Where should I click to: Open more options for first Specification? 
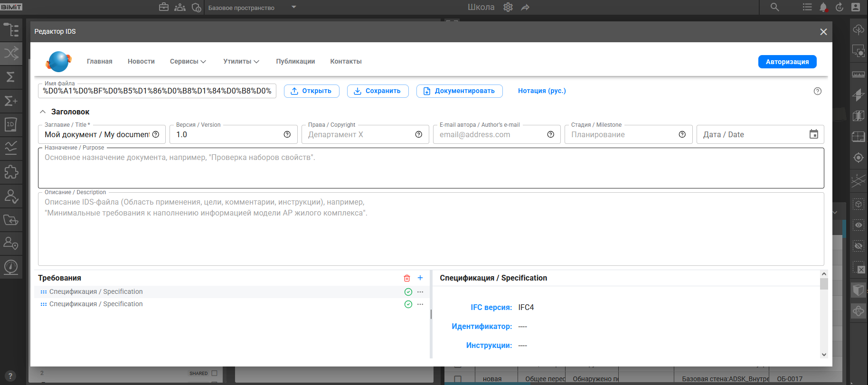[420, 292]
